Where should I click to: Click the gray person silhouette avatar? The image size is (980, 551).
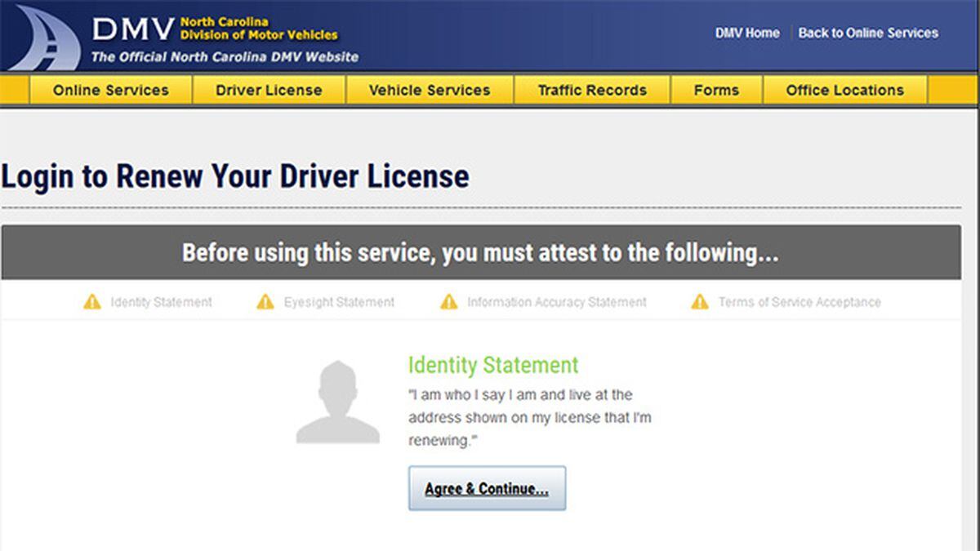(337, 402)
